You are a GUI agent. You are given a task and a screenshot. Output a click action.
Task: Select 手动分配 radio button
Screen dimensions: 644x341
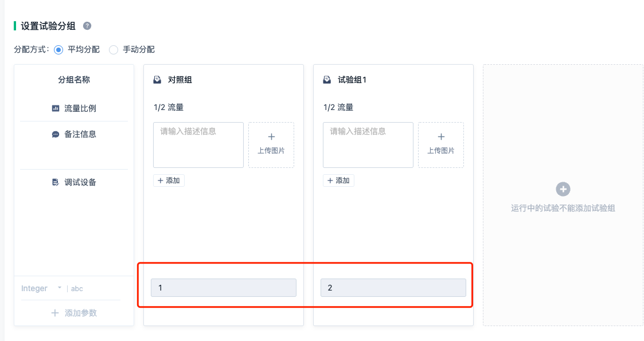114,50
